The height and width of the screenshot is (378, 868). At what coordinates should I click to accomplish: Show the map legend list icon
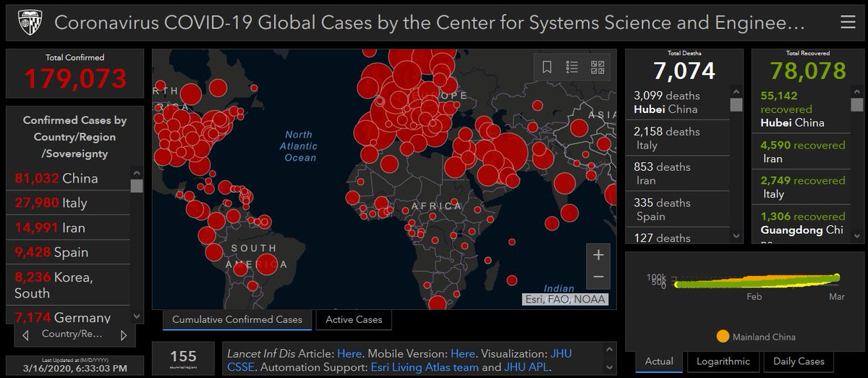coord(572,67)
